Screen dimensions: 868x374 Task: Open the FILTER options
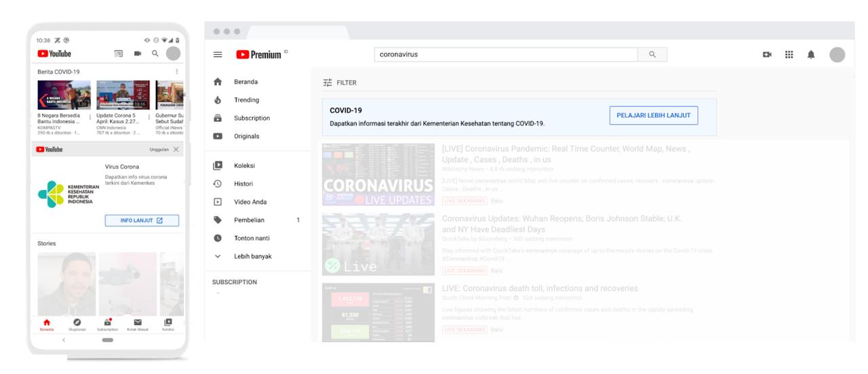pyautogui.click(x=340, y=83)
